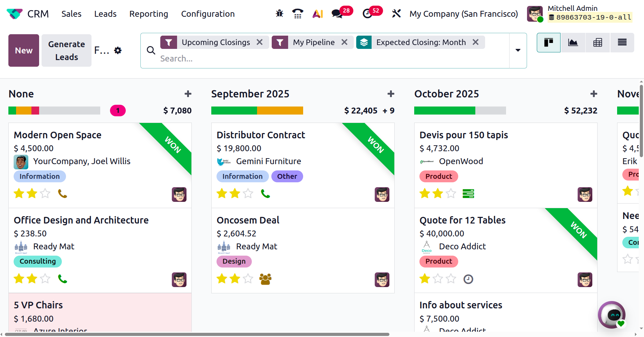Click the New button
This screenshot has height=337, width=644.
[24, 51]
